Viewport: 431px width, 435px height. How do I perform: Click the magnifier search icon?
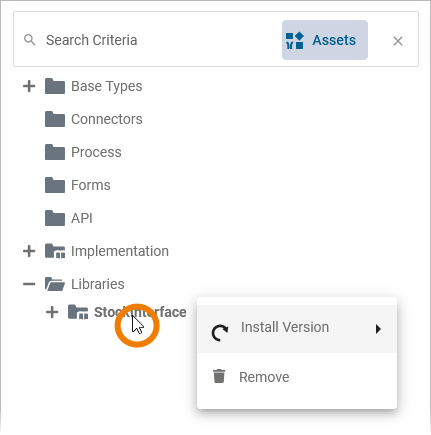coord(30,40)
